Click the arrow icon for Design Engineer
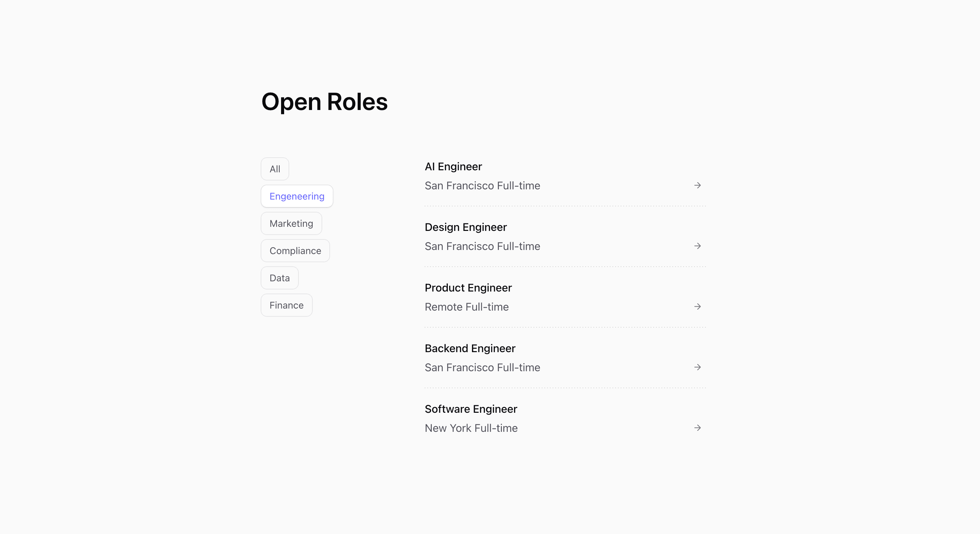Image resolution: width=980 pixels, height=534 pixels. (697, 246)
